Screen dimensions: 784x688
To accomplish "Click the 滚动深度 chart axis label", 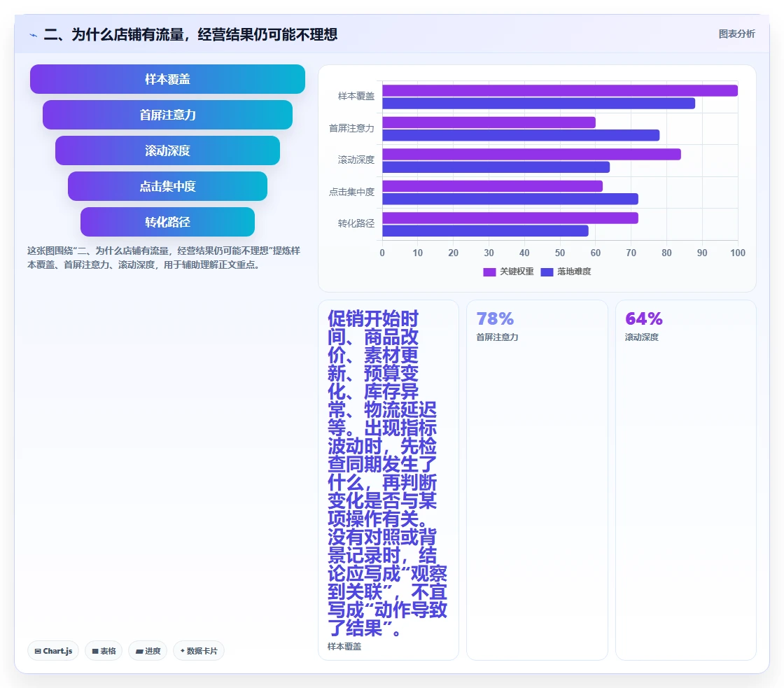I will tap(356, 160).
